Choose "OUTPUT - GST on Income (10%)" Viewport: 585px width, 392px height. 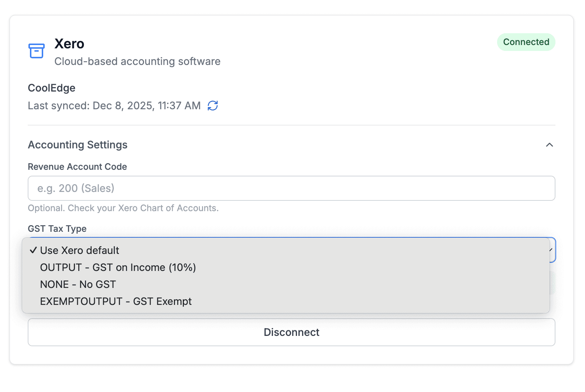pos(285,267)
